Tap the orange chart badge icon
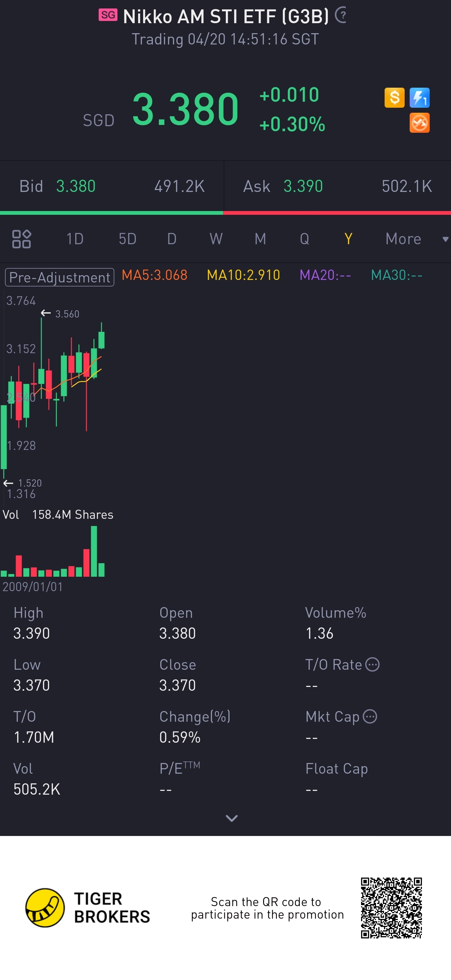The width and height of the screenshot is (451, 980). 419,123
